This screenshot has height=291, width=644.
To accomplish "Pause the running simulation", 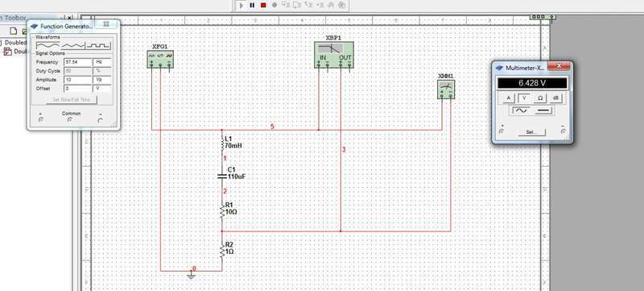I will coord(252,5).
